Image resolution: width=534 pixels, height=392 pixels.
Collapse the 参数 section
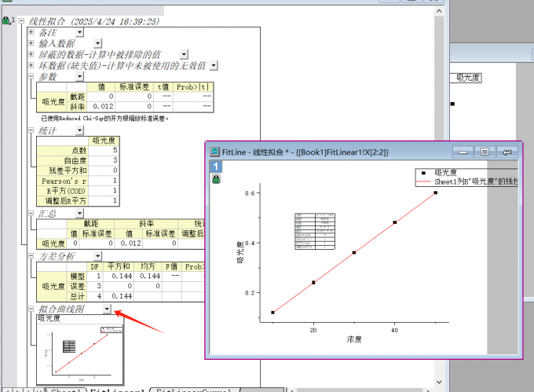[31, 76]
